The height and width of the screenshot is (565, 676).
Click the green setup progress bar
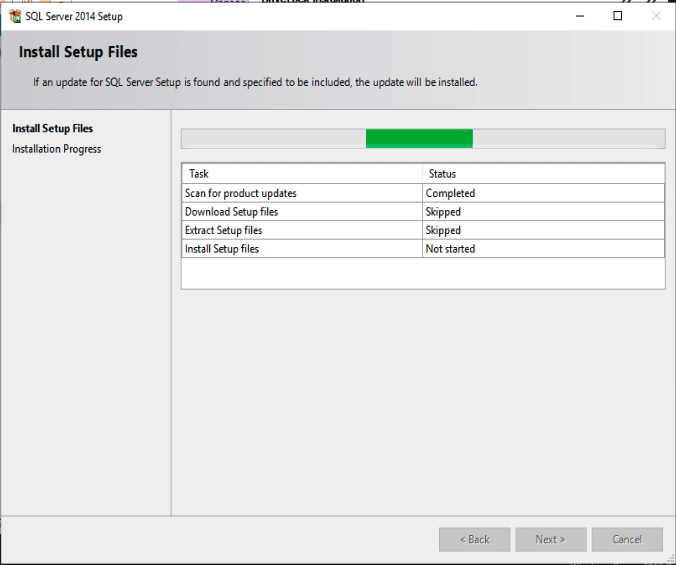click(419, 139)
